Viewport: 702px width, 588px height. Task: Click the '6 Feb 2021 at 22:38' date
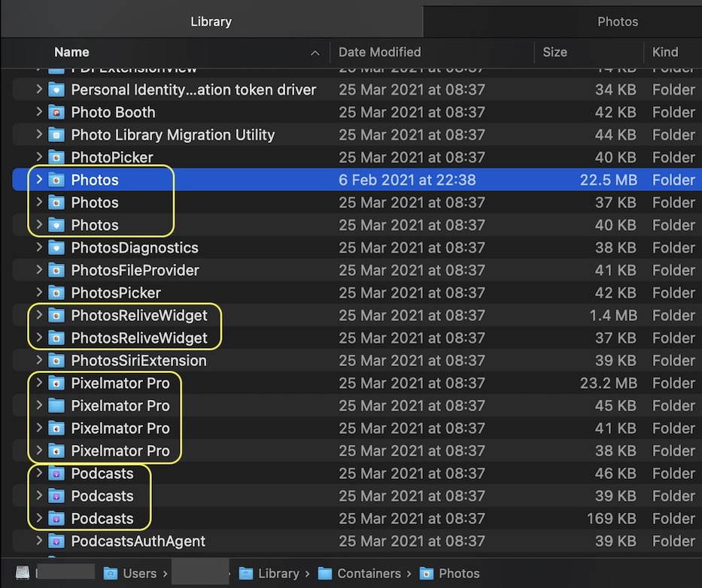(x=407, y=180)
